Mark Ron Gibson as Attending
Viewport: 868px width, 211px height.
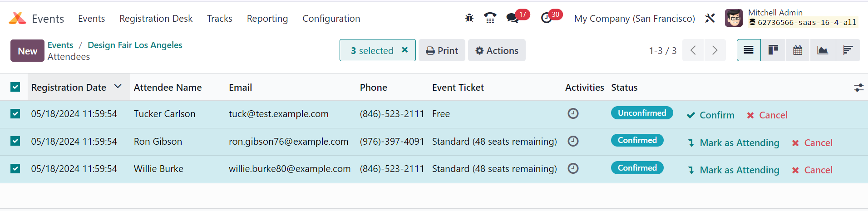pyautogui.click(x=734, y=143)
